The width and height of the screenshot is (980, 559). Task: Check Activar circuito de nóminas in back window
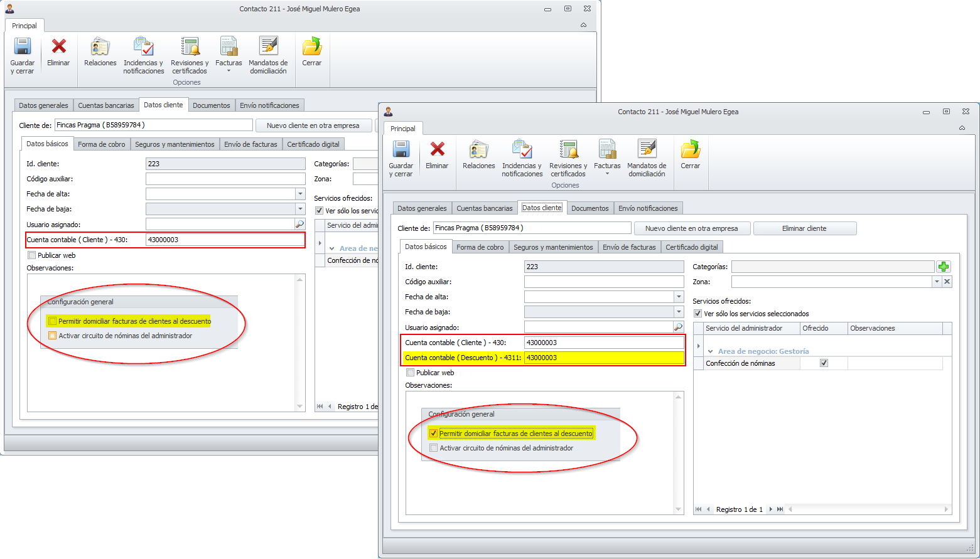pyautogui.click(x=53, y=336)
